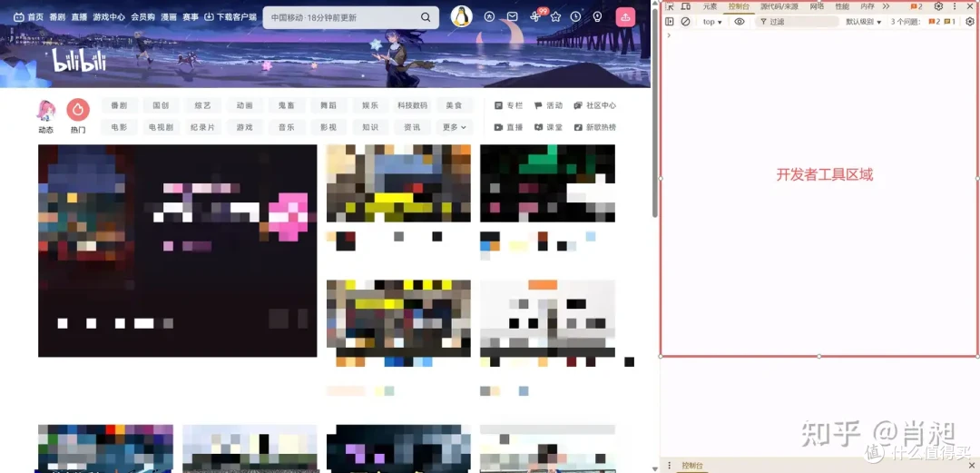Open the 赛事 top nav link
Screen dimensions: 980x473
pos(191,17)
